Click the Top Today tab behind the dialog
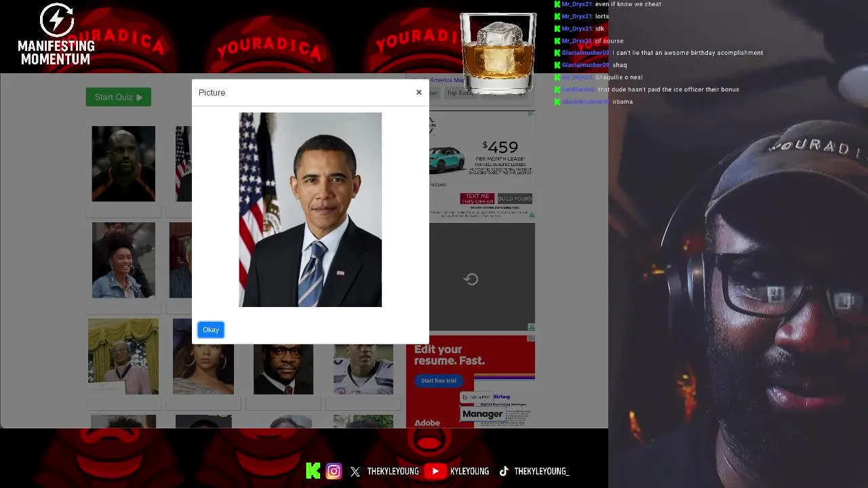Viewport: 868px width, 488px height. (x=460, y=93)
